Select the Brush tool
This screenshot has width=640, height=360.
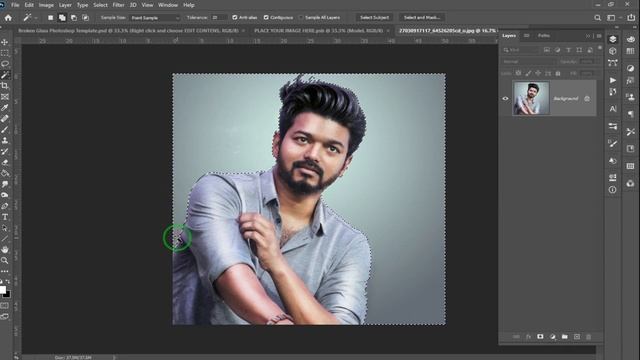[x=5, y=129]
